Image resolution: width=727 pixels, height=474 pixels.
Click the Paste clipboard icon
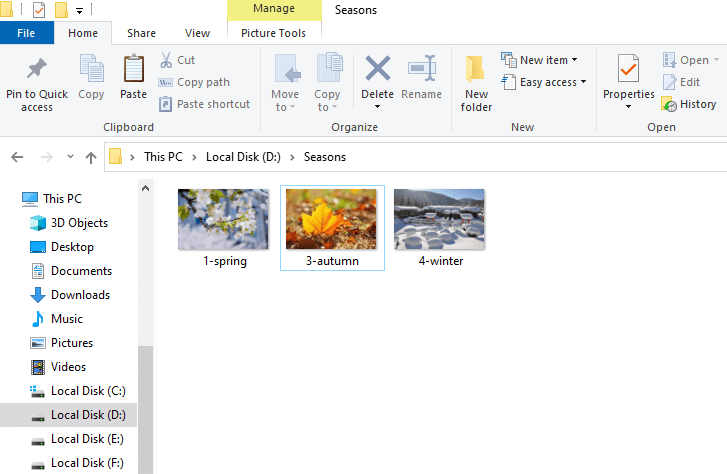(134, 68)
